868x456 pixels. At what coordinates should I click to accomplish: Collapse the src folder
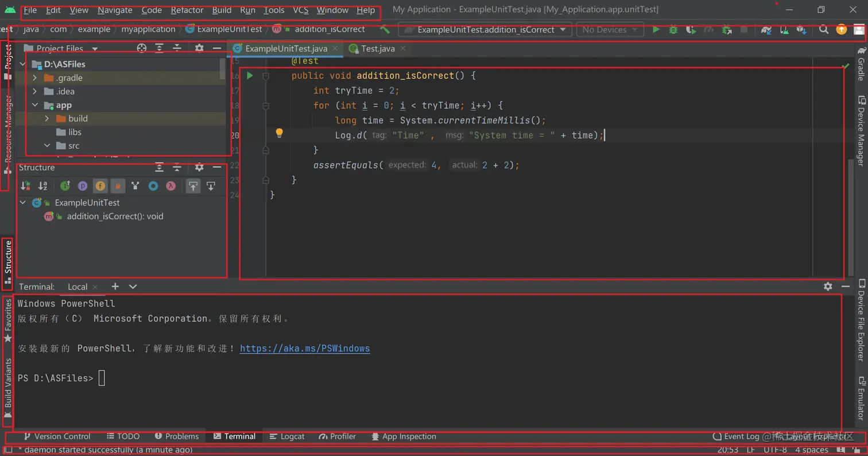[x=47, y=146]
